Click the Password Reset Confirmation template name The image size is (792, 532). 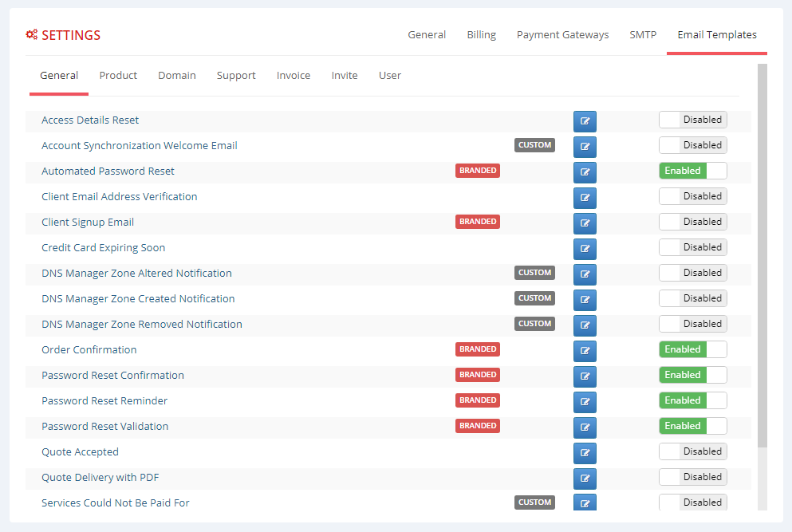click(x=112, y=375)
